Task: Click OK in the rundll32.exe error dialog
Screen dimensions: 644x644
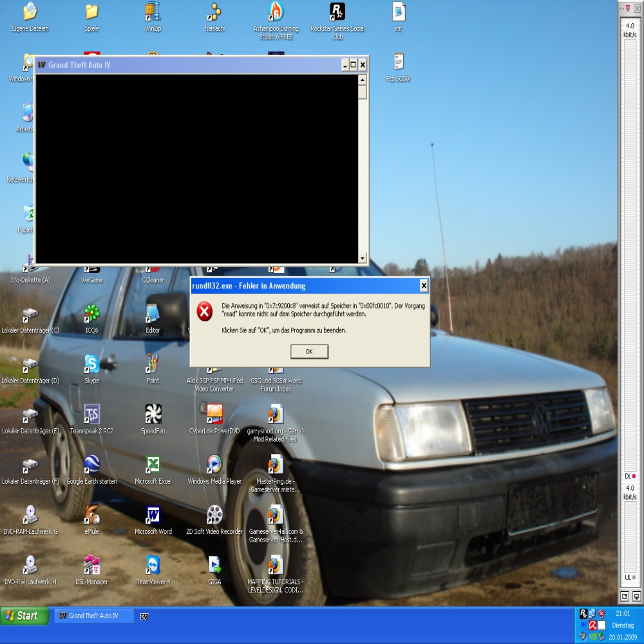Action: click(309, 352)
